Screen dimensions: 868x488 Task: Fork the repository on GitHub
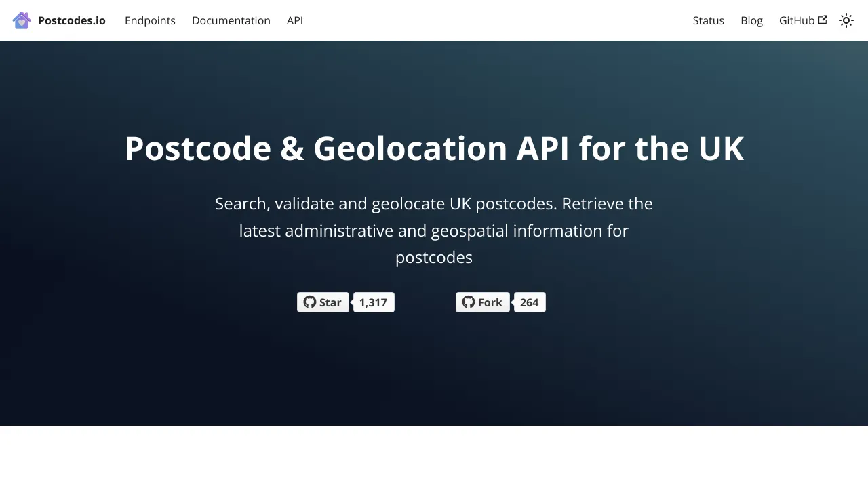pos(482,302)
